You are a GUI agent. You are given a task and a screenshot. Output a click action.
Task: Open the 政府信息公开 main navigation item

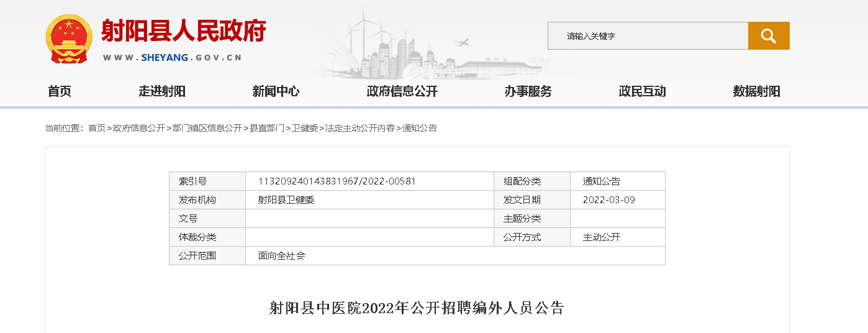coord(402,91)
